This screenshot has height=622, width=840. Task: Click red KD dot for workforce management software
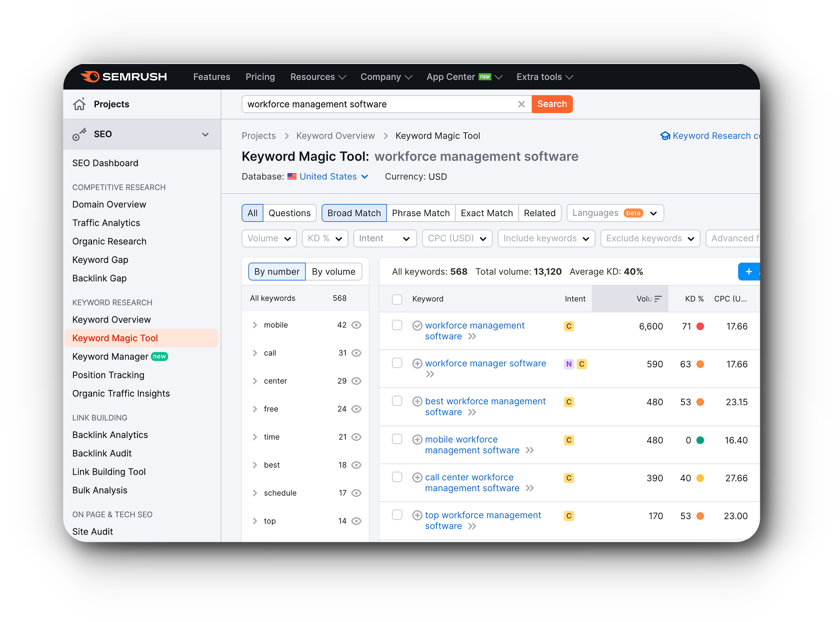(700, 326)
